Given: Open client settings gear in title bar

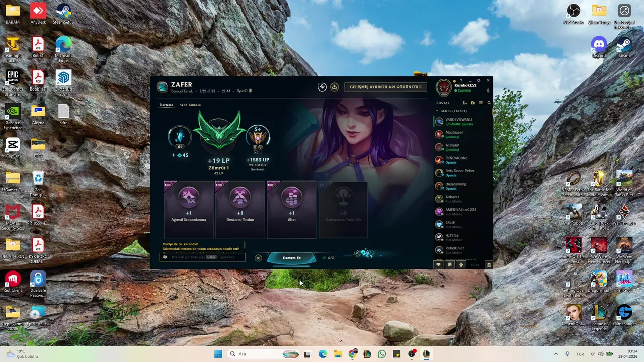Looking at the screenshot, I should tap(479, 80).
